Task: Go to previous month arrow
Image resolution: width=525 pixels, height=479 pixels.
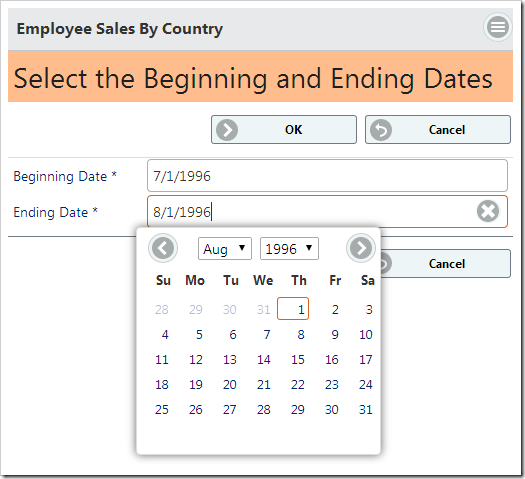Action: click(163, 248)
